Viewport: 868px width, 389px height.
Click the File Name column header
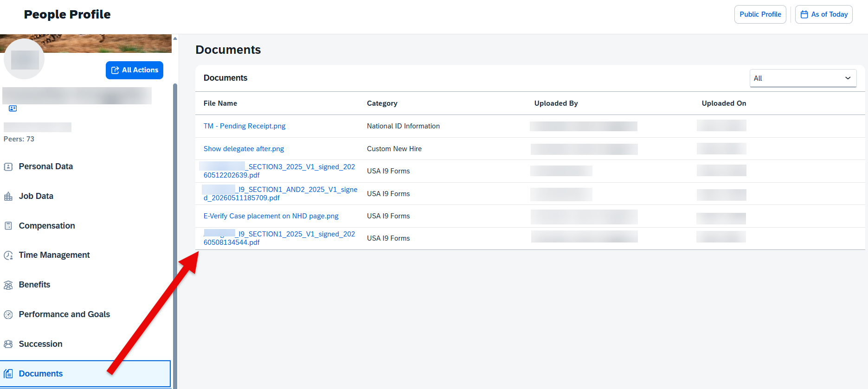click(x=220, y=103)
